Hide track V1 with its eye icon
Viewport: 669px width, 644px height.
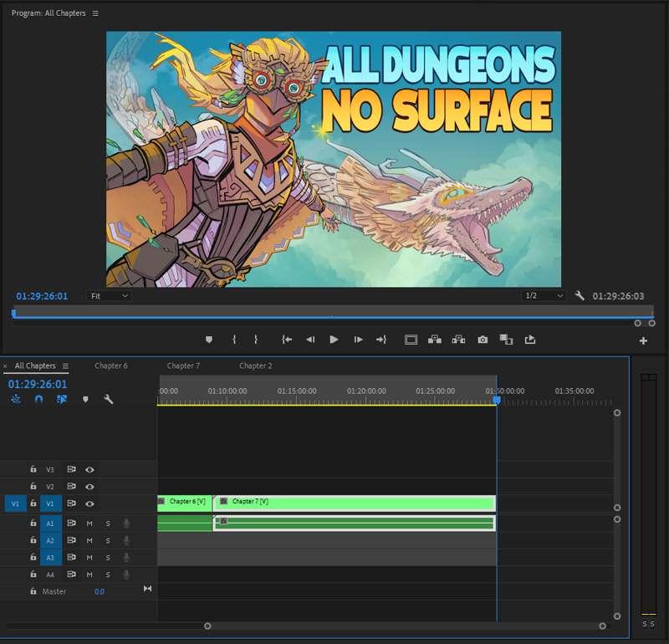point(89,503)
